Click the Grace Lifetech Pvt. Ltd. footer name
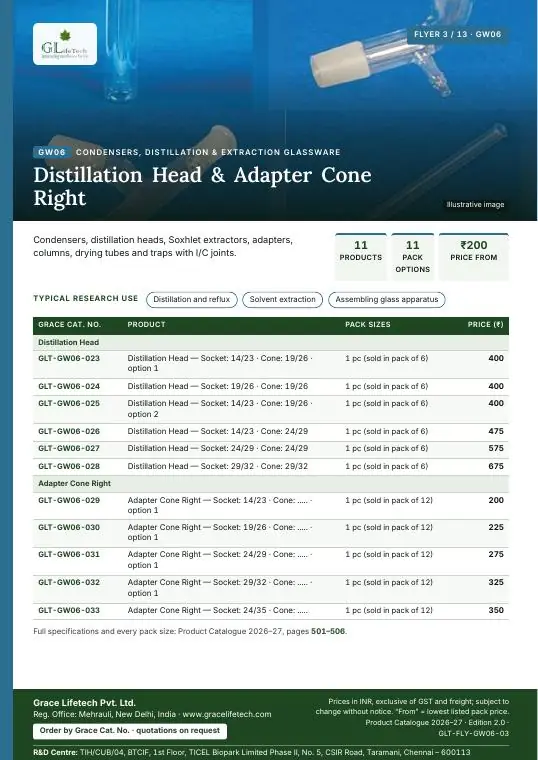The height and width of the screenshot is (760, 538). coord(84,703)
